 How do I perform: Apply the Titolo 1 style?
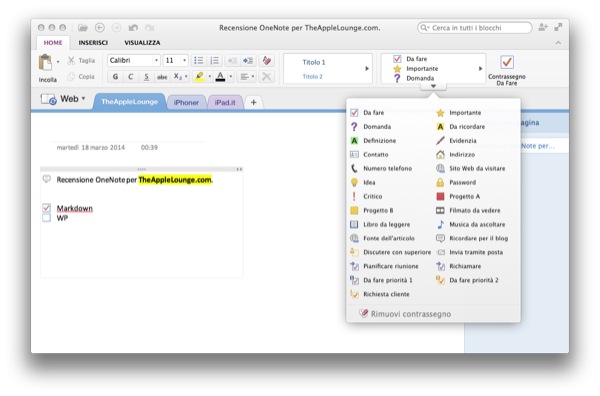tap(313, 62)
